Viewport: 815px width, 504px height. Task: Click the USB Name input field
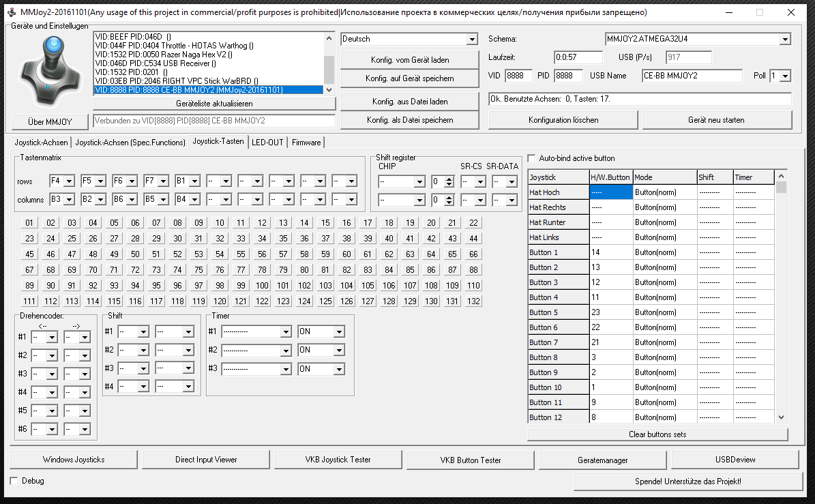point(692,76)
